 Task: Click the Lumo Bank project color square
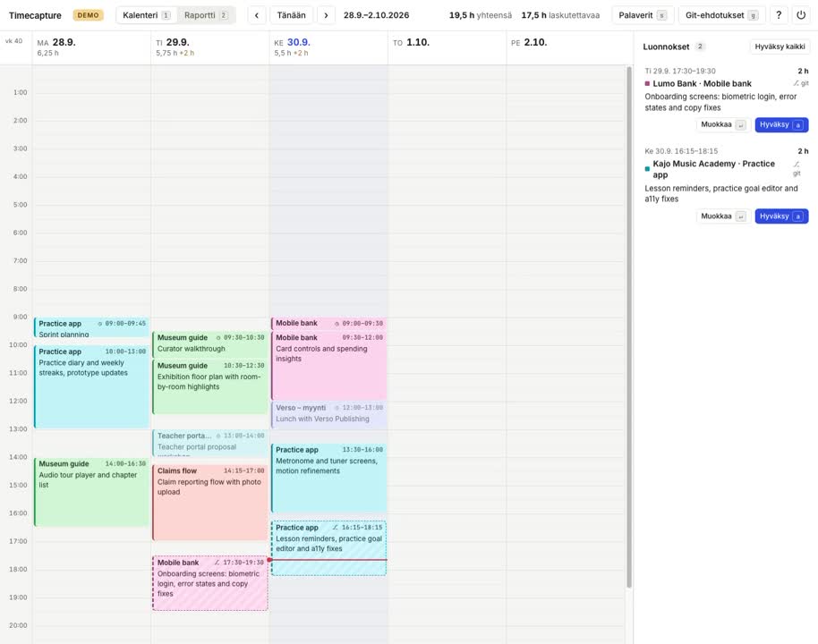[x=647, y=83]
